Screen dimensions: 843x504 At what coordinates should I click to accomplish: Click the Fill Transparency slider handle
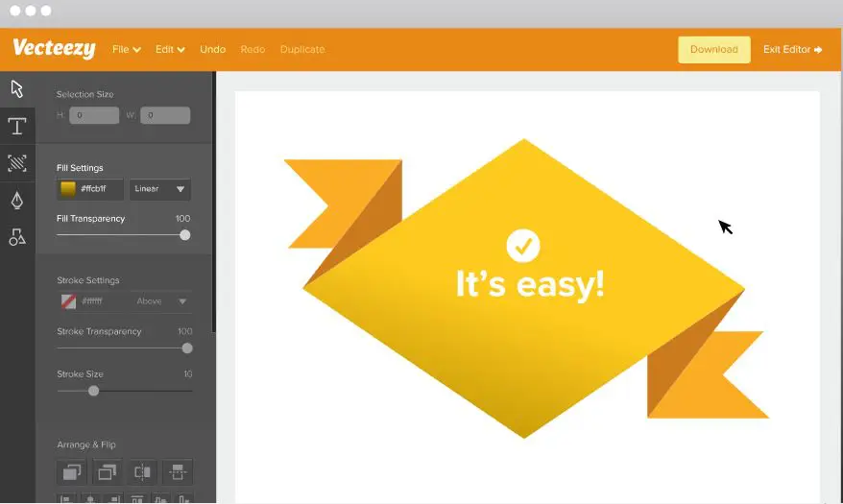(x=185, y=235)
